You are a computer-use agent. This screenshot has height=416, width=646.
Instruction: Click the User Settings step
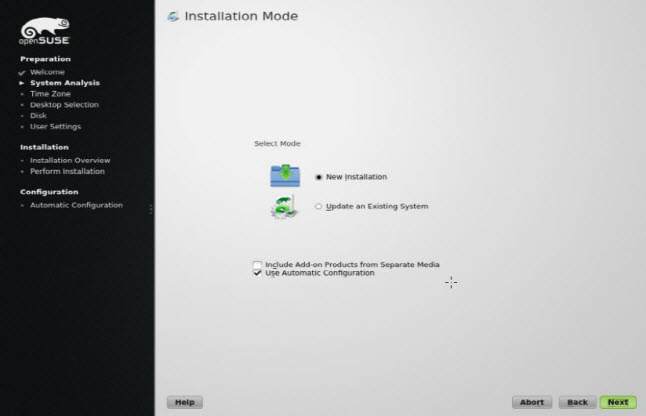pyautogui.click(x=56, y=126)
